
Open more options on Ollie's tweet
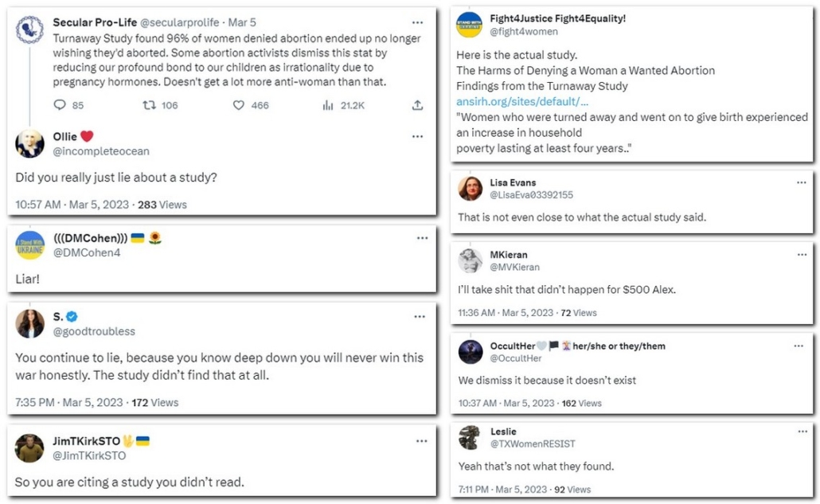pyautogui.click(x=417, y=137)
